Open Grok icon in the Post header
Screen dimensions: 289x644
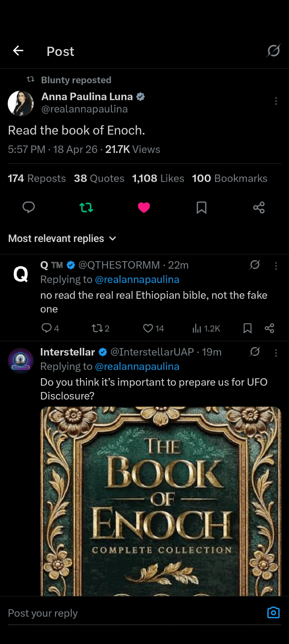[273, 51]
